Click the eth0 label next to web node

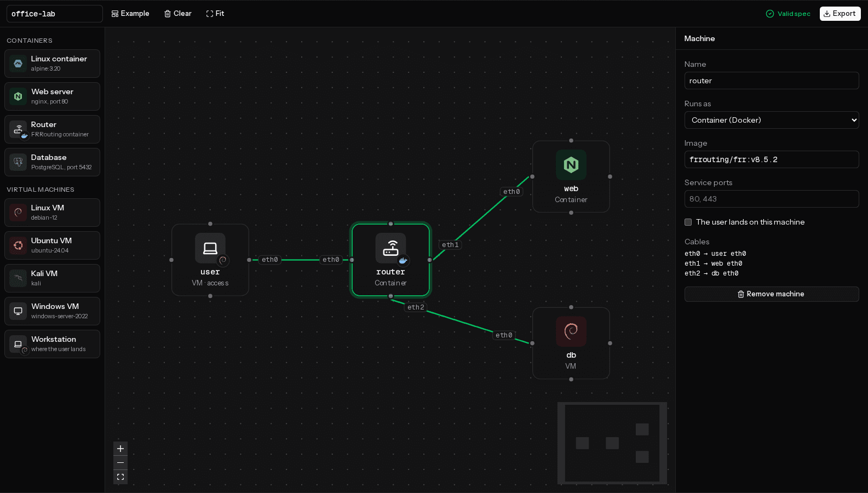(511, 192)
